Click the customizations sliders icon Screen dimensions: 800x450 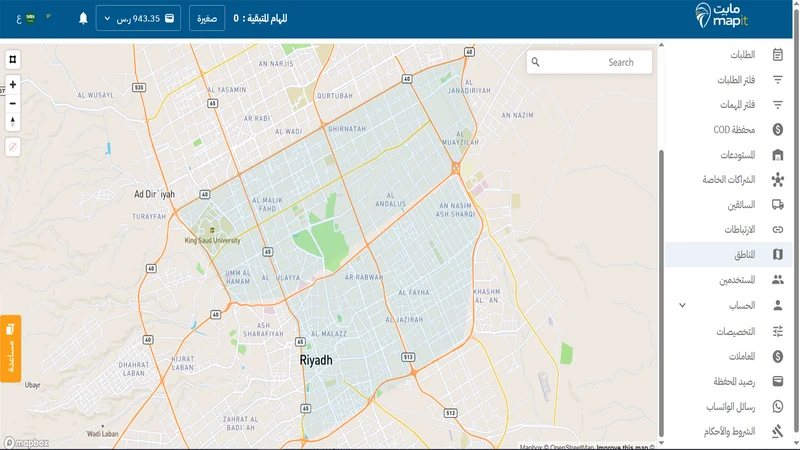click(x=778, y=331)
